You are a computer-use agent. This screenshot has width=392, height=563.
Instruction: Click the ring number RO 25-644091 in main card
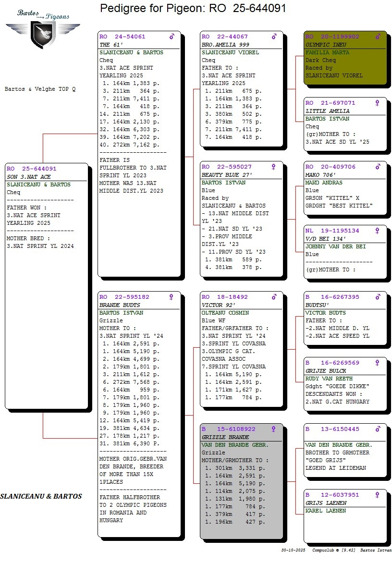(x=32, y=169)
